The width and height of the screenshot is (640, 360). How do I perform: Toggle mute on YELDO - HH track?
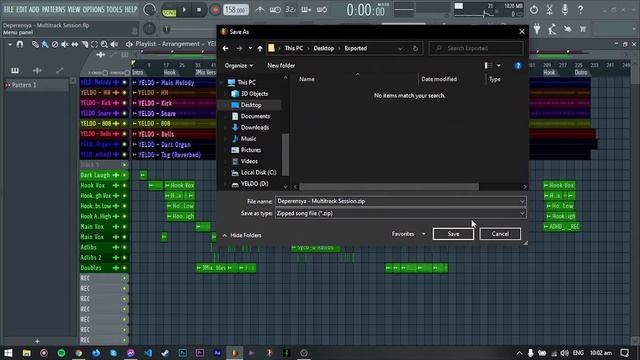coord(124,93)
